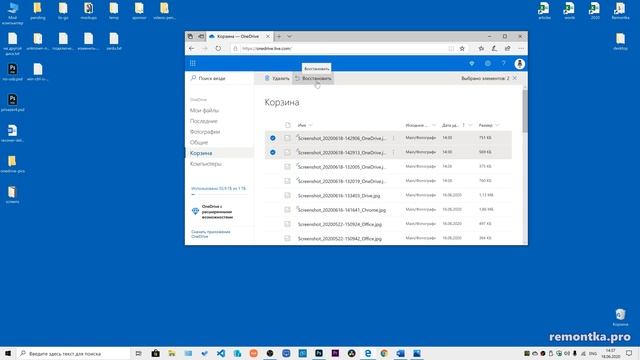Image resolution: width=640 pixels, height=360 pixels.
Task: Click the Windows taskbar search field
Action: [73, 353]
